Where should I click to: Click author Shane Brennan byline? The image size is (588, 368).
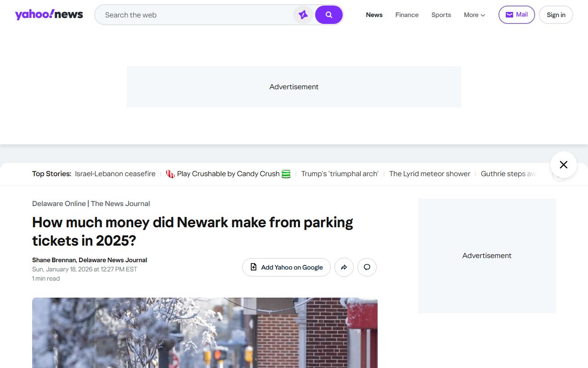click(90, 260)
